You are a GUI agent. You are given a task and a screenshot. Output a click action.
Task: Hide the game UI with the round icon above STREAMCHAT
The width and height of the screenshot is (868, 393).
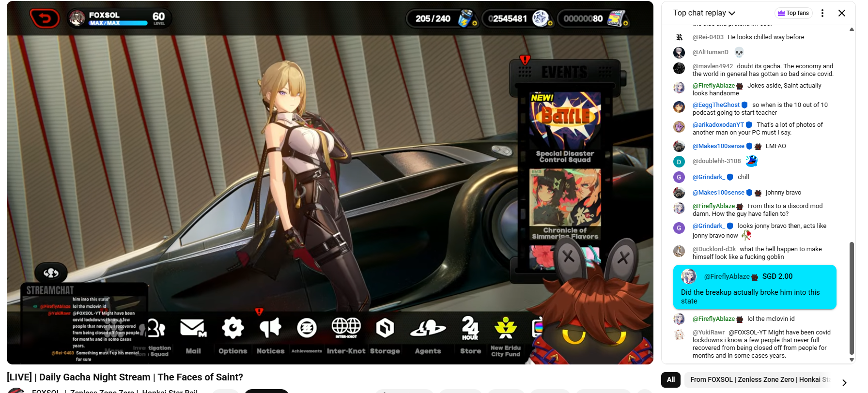51,273
